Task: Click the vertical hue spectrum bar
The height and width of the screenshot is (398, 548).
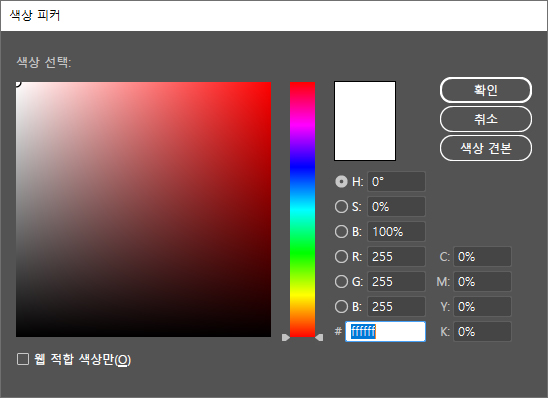Action: [x=303, y=209]
